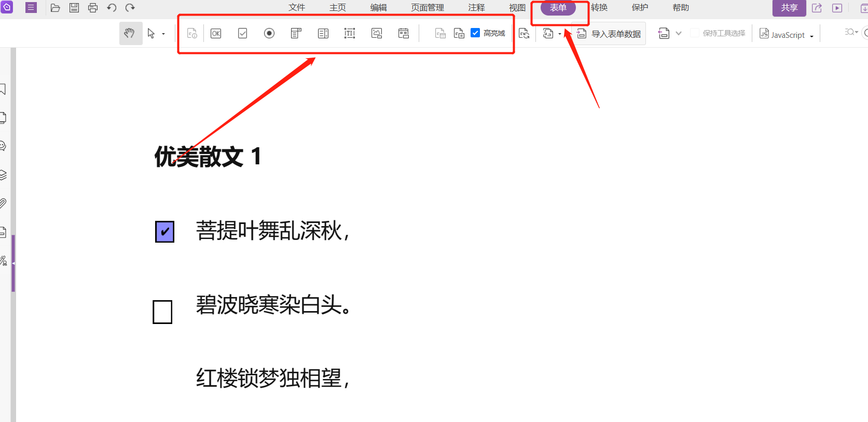This screenshot has height=422, width=868.
Task: Open the search dropdown at toolbar right
Action: (851, 32)
